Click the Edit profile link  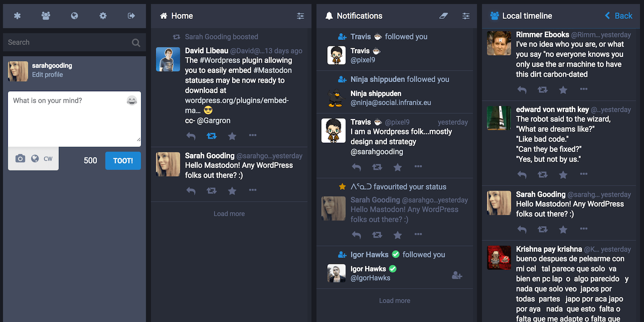tap(47, 75)
